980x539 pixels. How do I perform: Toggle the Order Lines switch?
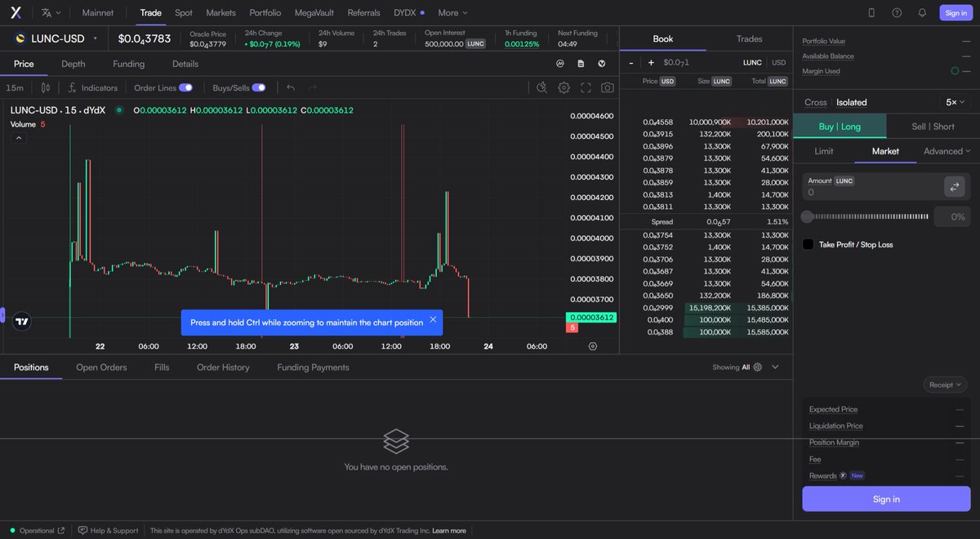185,87
